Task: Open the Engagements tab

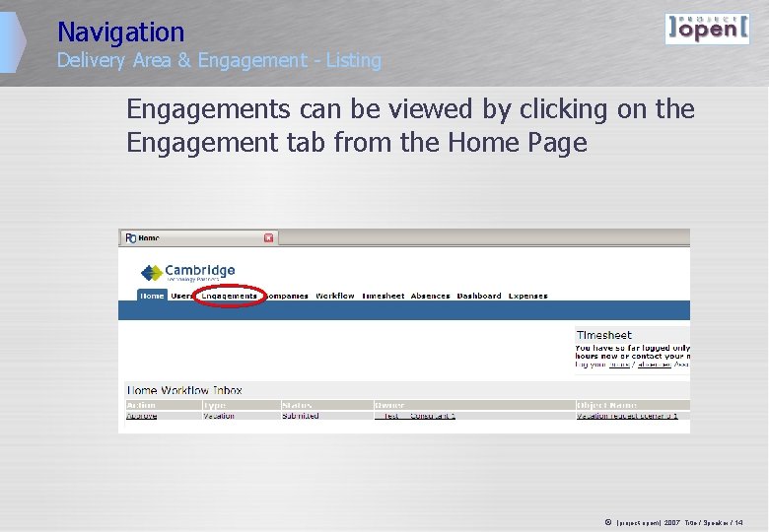Action: (x=229, y=296)
